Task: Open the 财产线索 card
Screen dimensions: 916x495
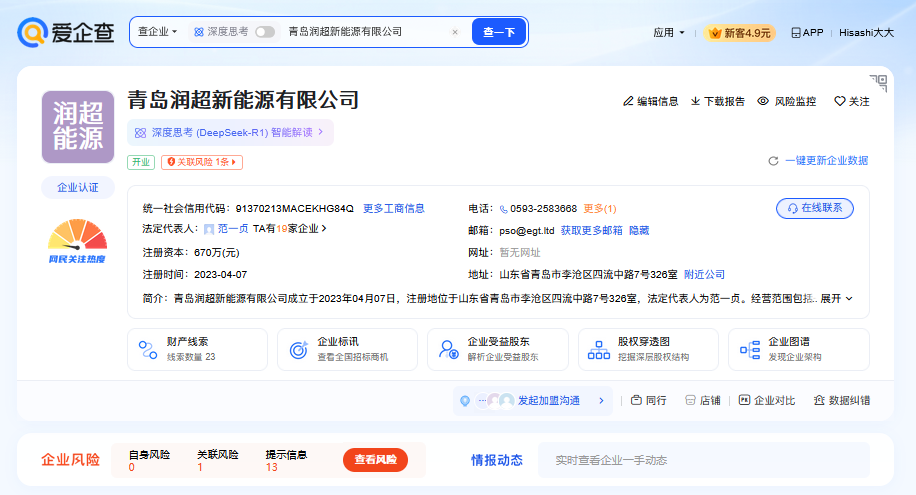Action: pos(197,349)
